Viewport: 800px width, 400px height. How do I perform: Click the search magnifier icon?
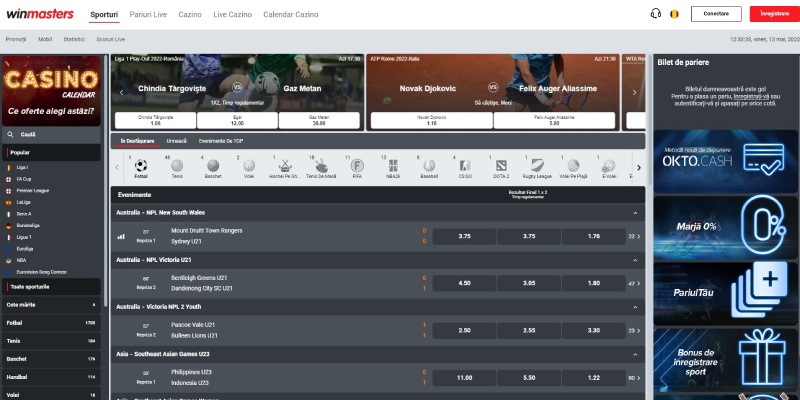(x=10, y=135)
